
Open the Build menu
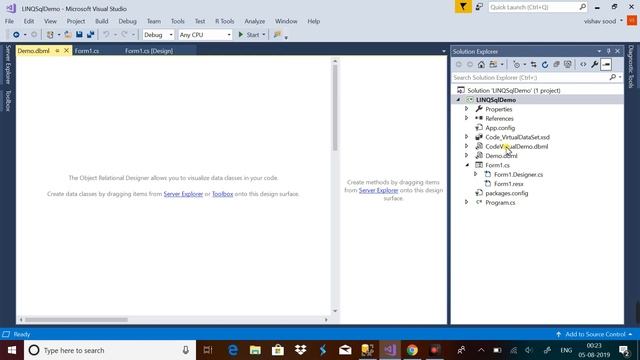click(x=102, y=21)
